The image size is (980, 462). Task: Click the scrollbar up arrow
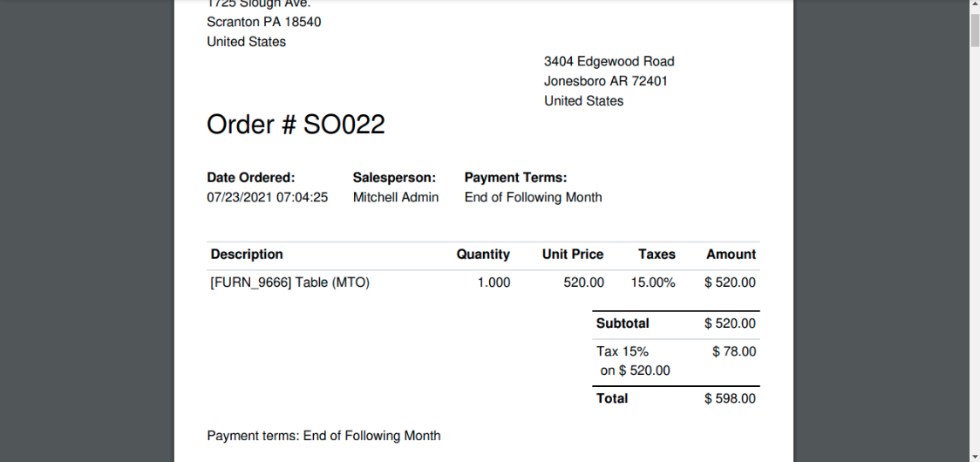click(x=975, y=4)
